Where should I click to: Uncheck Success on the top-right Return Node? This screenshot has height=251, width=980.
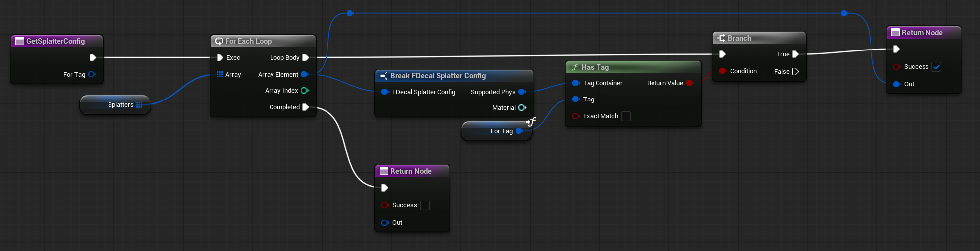pyautogui.click(x=936, y=67)
